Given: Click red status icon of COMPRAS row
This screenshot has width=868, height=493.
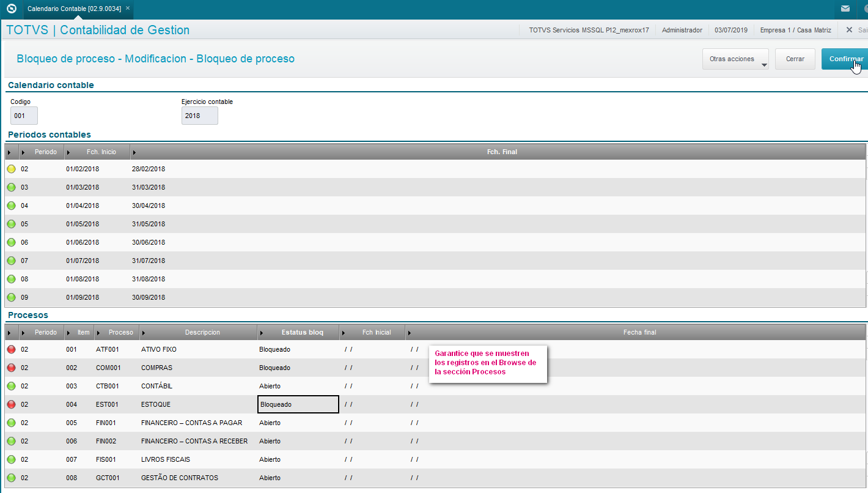Looking at the screenshot, I should (x=11, y=368).
